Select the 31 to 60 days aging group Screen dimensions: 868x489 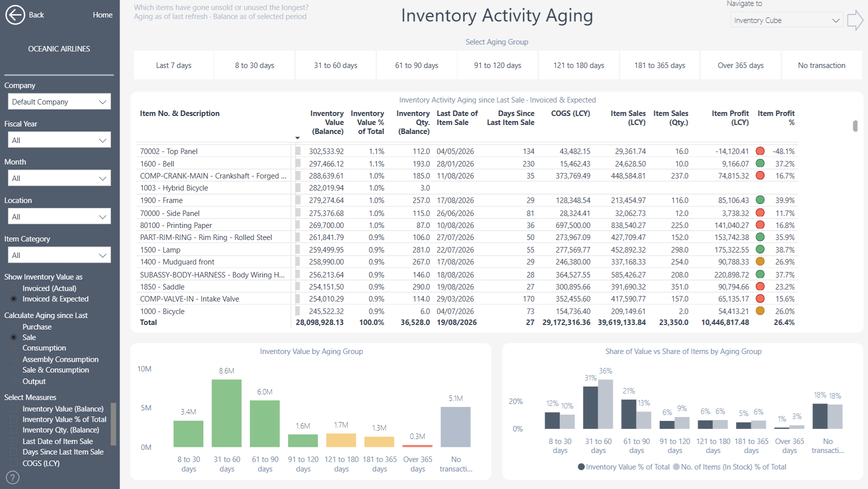pos(335,65)
